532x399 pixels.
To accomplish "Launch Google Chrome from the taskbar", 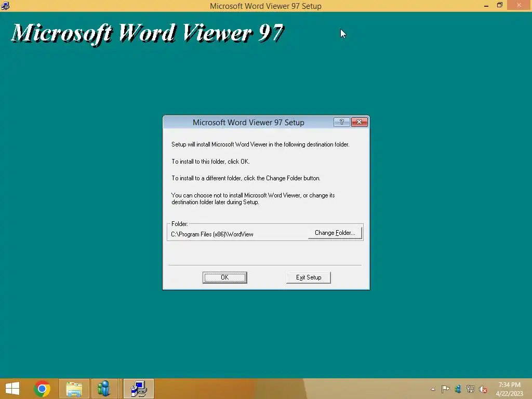I will [42, 389].
